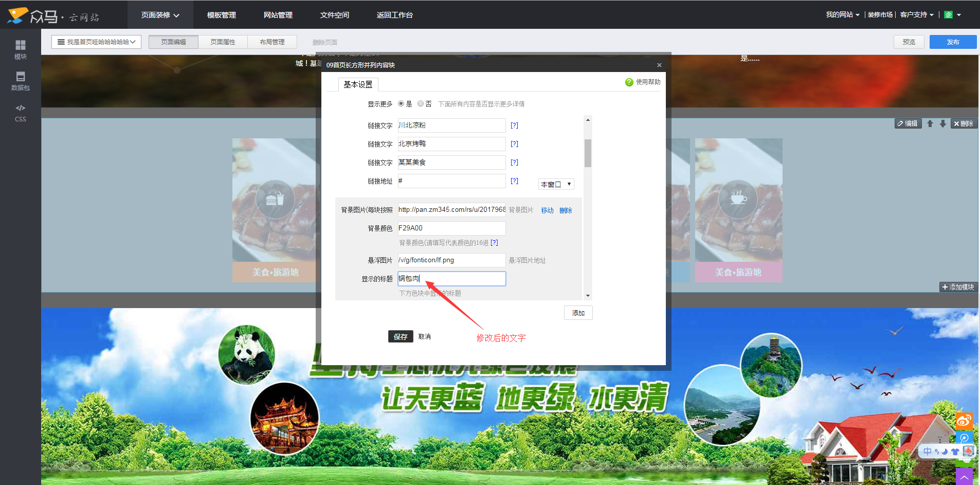This screenshot has width=980, height=485.
Task: Click 删除页面 link
Action: [x=325, y=42]
